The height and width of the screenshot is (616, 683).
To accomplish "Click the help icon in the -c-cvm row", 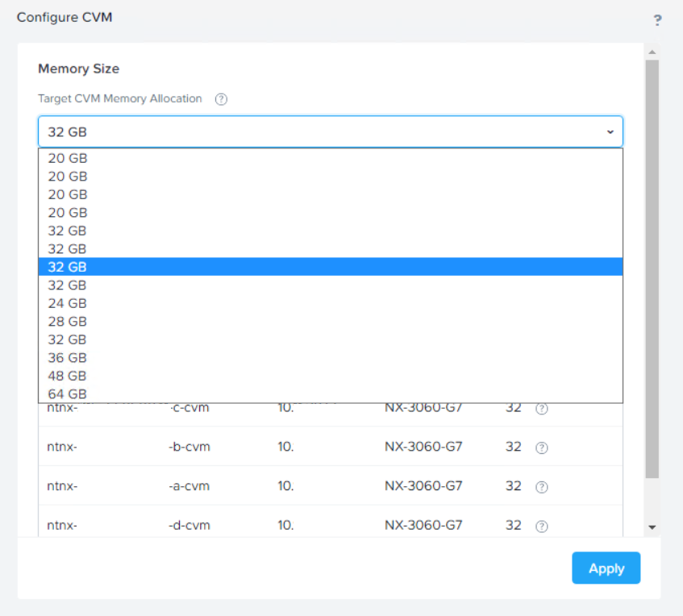I will [x=542, y=408].
